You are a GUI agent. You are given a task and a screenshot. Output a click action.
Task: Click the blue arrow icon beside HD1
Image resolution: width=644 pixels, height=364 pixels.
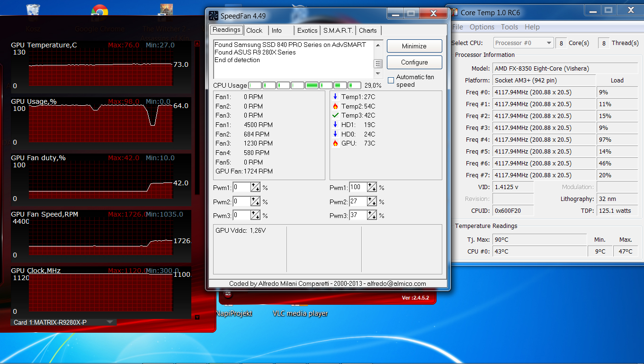335,125
